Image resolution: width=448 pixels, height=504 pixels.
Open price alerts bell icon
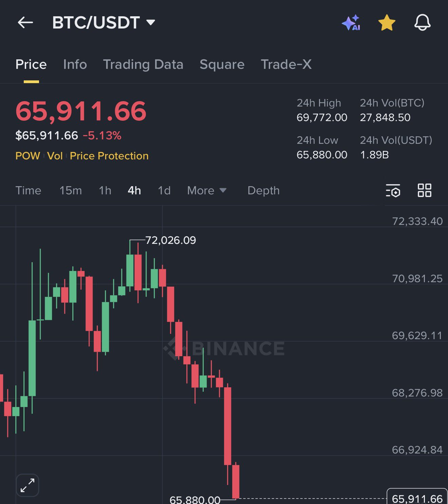(422, 23)
